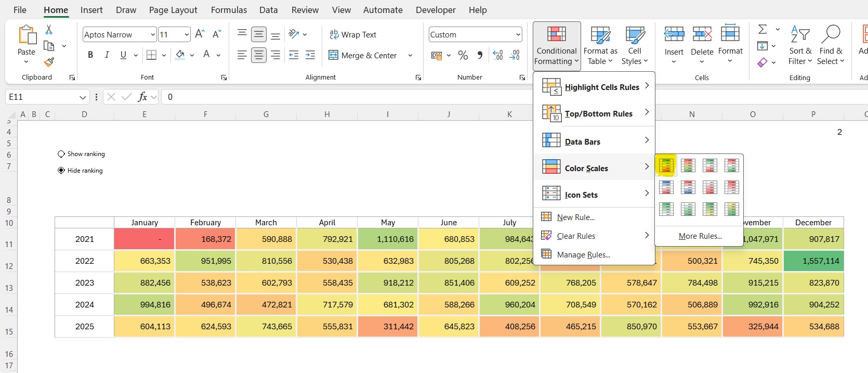Image resolution: width=868 pixels, height=373 pixels.
Task: Toggle Bold formatting
Action: coord(90,55)
